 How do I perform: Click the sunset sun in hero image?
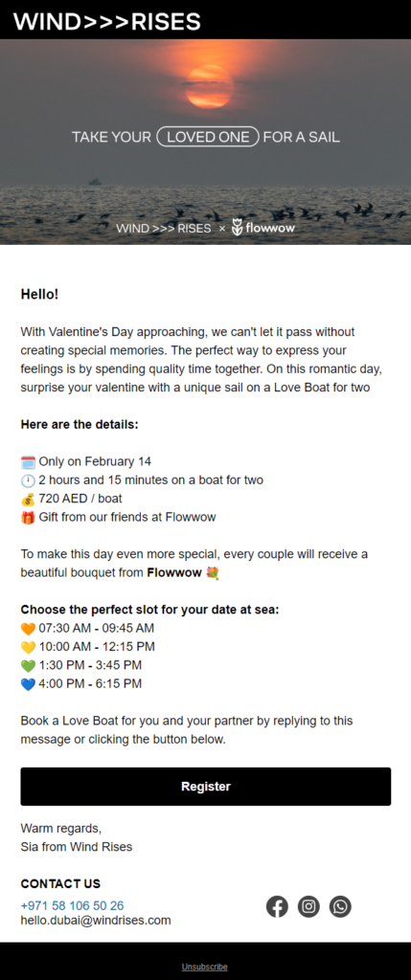click(209, 86)
